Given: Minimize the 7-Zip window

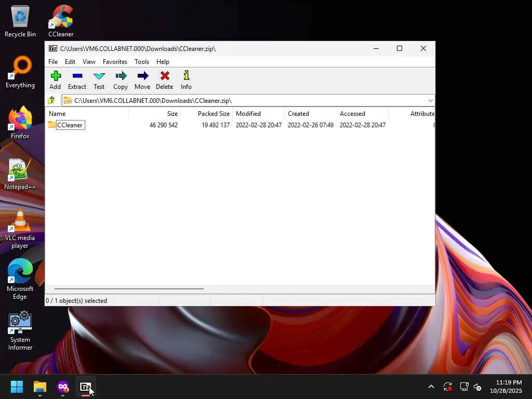Looking at the screenshot, I should click(x=376, y=48).
